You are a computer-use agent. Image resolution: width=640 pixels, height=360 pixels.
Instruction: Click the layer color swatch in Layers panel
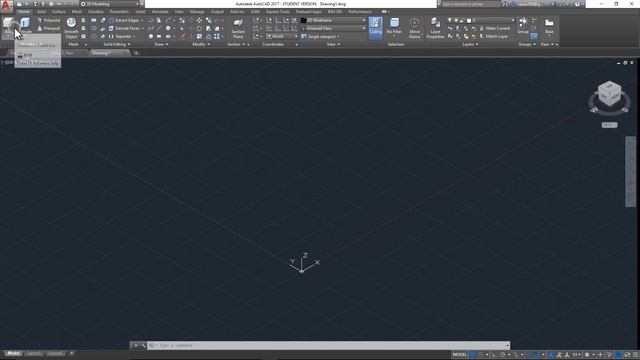(469, 20)
